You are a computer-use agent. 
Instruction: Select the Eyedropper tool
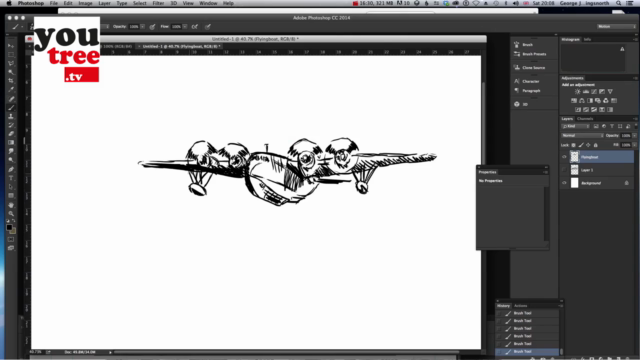11,90
